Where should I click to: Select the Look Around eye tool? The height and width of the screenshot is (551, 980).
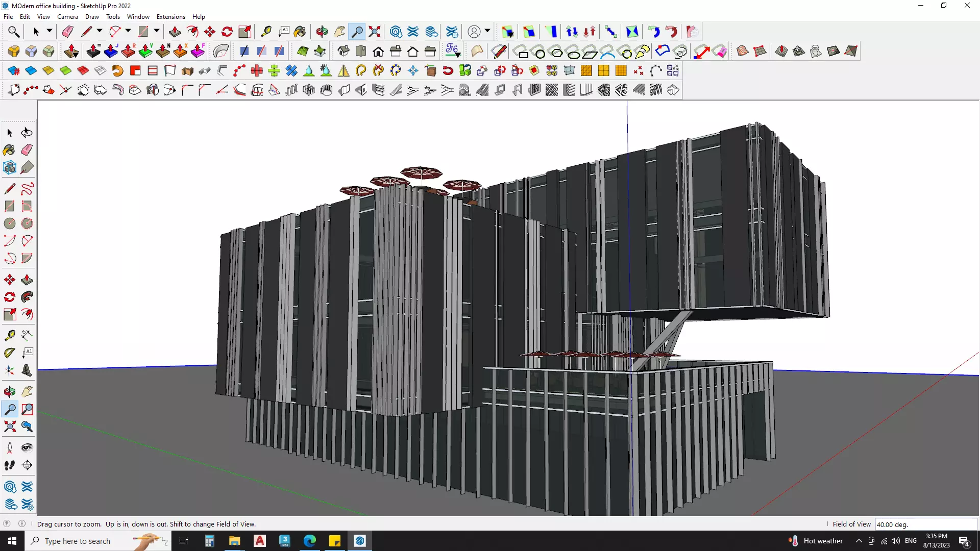click(x=27, y=448)
